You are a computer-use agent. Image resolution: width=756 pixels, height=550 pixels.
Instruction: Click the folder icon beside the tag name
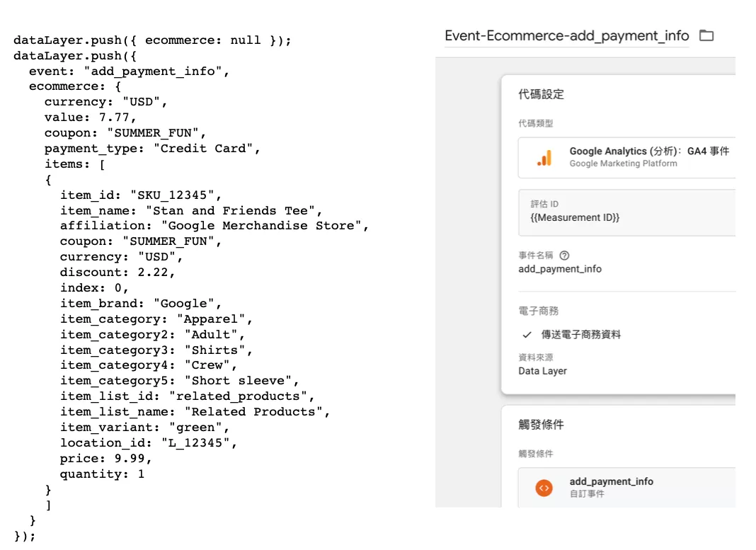click(x=706, y=35)
